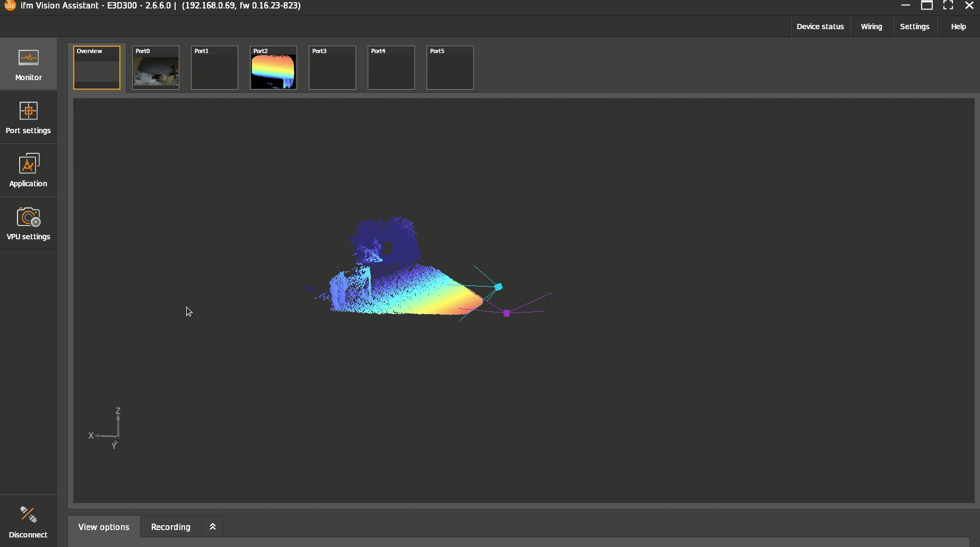Select the empty Port4 thumbnail
The image size is (980, 547).
(x=391, y=68)
